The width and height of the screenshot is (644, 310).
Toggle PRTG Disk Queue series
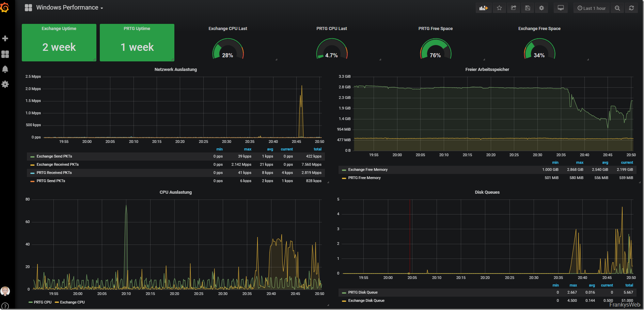pyautogui.click(x=363, y=292)
